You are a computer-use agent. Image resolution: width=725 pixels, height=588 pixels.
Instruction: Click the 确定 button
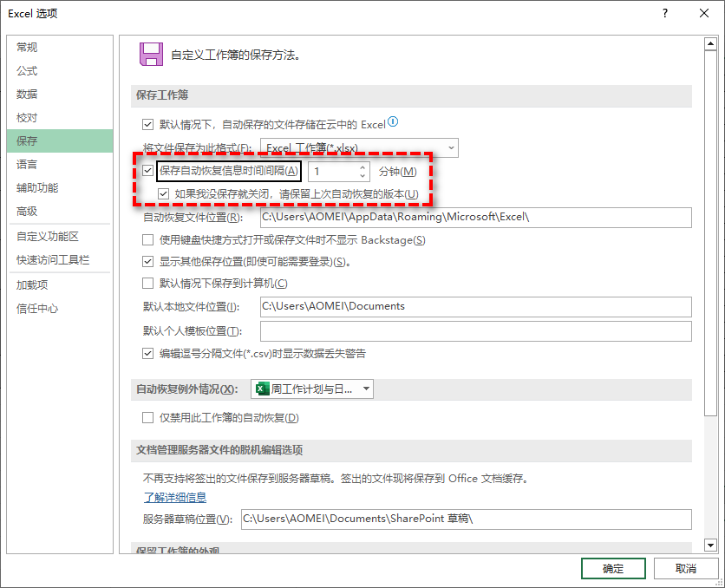click(x=613, y=568)
